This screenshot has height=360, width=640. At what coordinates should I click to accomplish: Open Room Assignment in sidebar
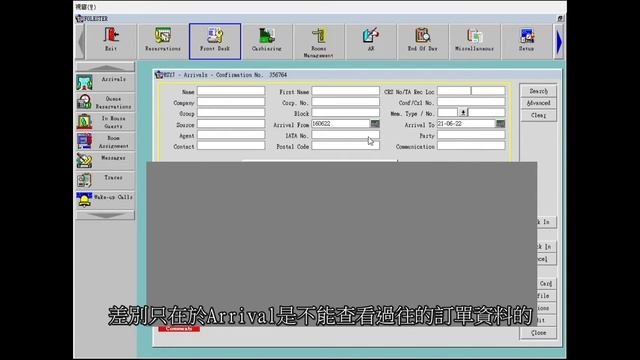point(105,141)
